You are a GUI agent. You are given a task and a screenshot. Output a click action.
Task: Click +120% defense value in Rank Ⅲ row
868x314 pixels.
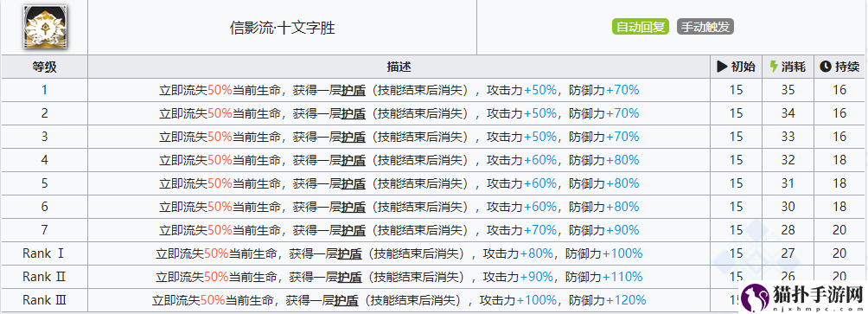626,301
